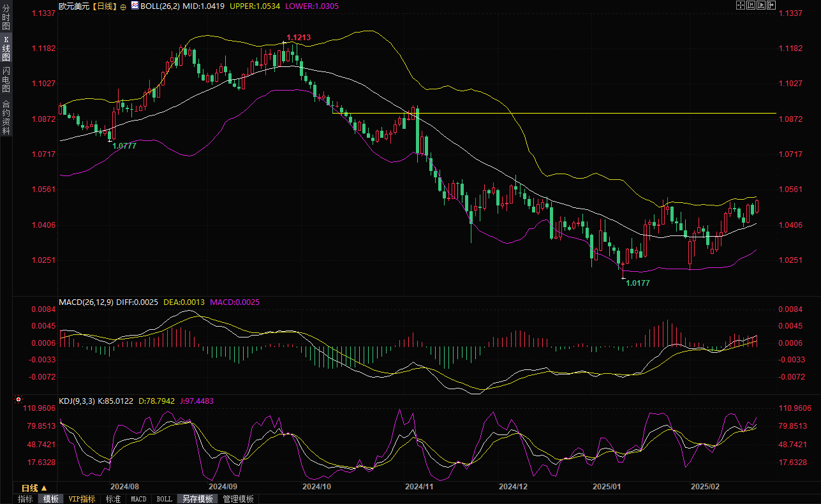Click the 管理模板 button
This screenshot has height=504, width=821.
click(238, 499)
